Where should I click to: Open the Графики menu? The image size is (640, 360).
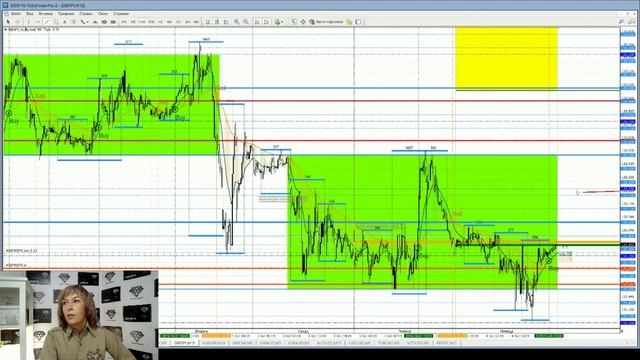tap(66, 13)
